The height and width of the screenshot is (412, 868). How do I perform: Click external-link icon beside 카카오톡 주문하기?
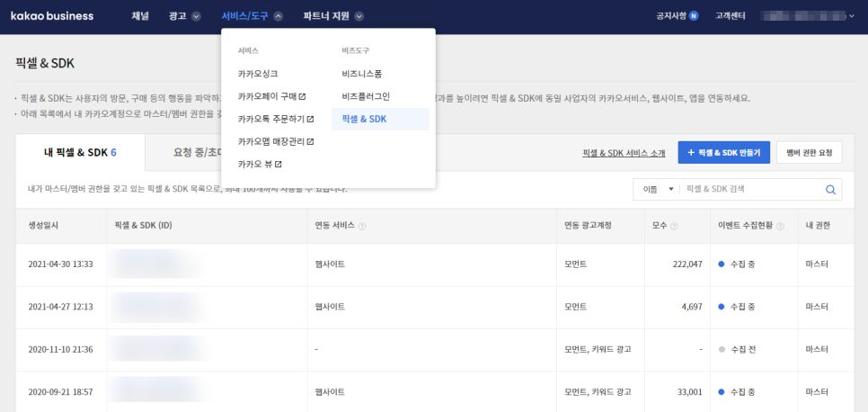(x=311, y=120)
